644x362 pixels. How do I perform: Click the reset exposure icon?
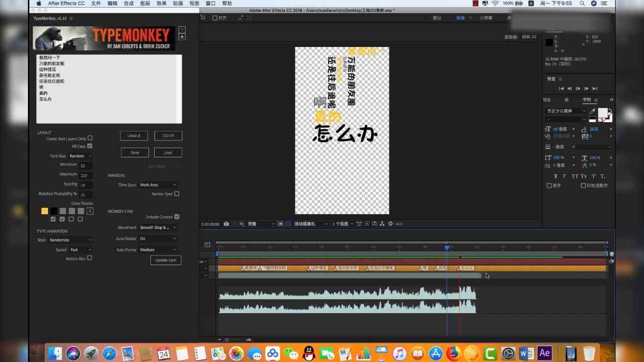(x=390, y=224)
